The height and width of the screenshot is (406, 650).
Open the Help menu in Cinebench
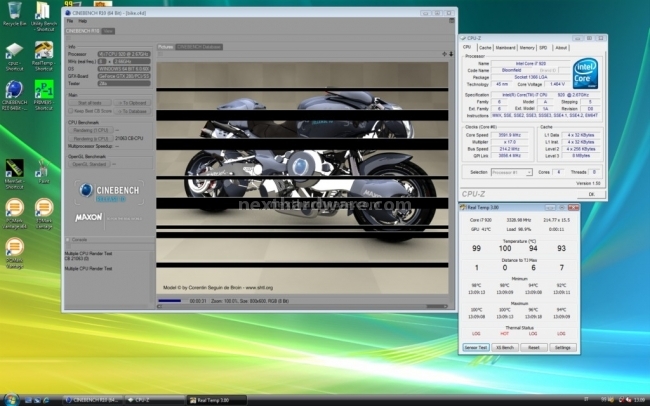82,21
